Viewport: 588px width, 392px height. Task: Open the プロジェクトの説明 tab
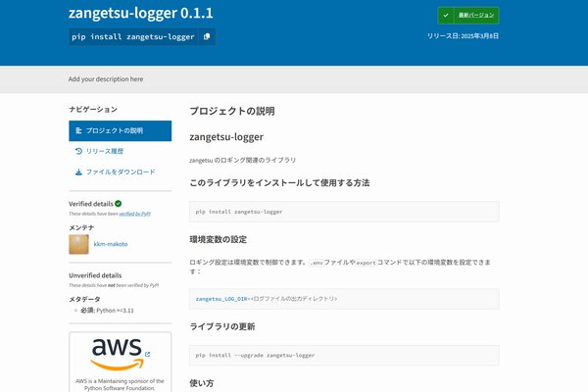click(120, 130)
